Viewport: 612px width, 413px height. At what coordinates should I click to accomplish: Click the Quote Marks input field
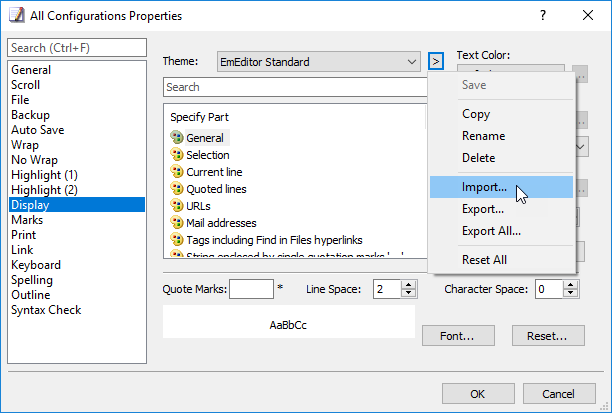click(x=252, y=289)
